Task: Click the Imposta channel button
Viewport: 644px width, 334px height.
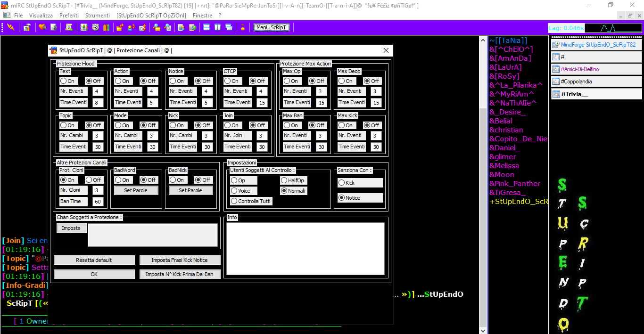Action: pyautogui.click(x=71, y=228)
